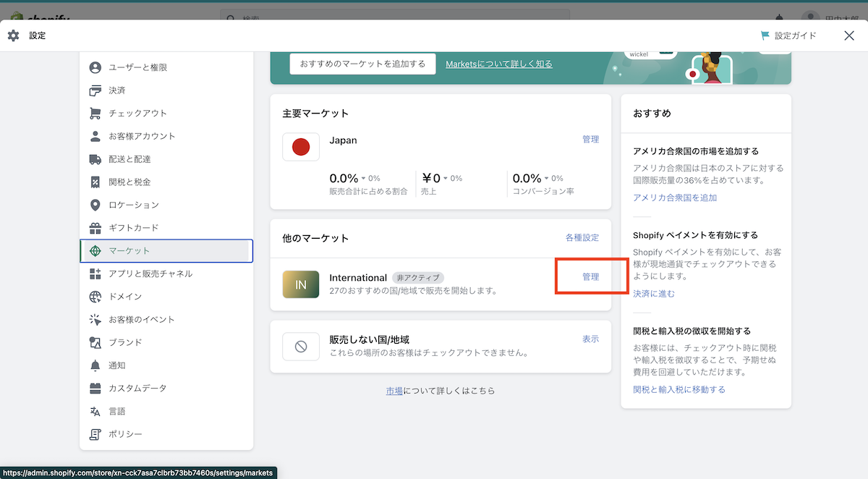
Task: Click the search field in background Shopify bar
Action: (x=395, y=17)
